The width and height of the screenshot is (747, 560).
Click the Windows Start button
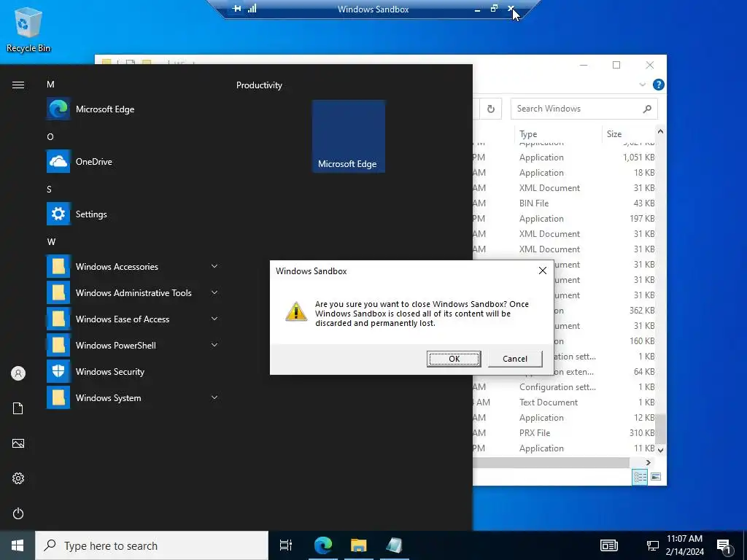click(x=18, y=545)
